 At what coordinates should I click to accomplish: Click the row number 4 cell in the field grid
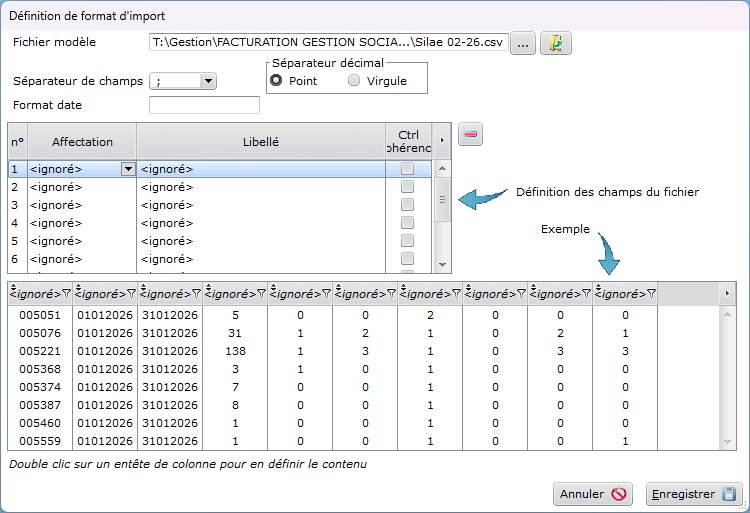[x=18, y=223]
